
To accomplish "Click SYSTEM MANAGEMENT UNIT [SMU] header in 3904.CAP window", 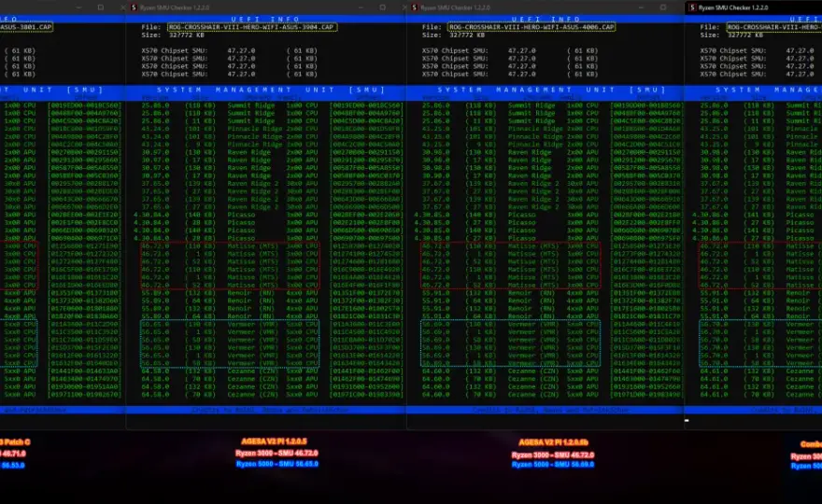I will (x=271, y=90).
